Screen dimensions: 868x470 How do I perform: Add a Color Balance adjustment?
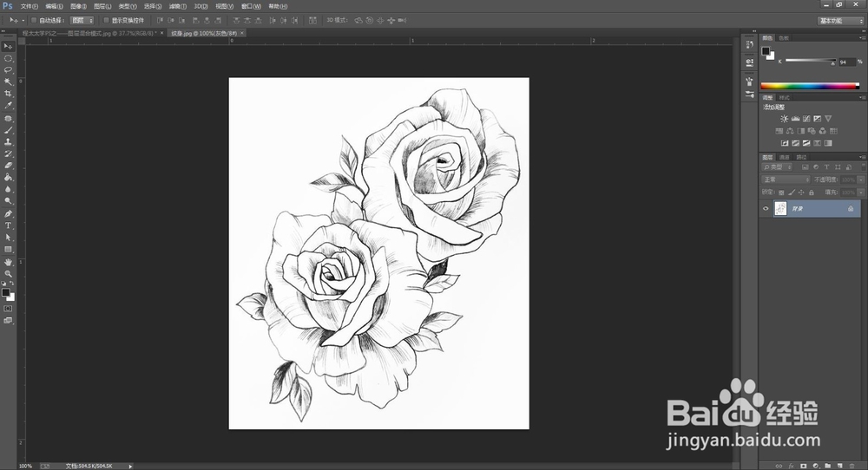coord(789,131)
